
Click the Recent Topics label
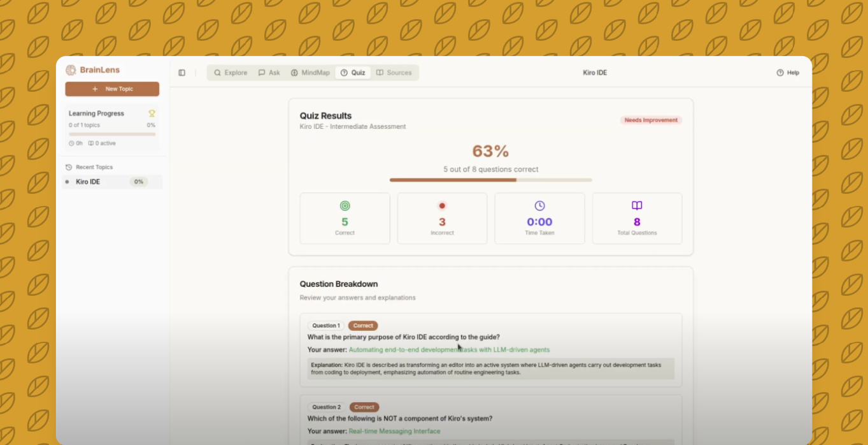(x=94, y=167)
